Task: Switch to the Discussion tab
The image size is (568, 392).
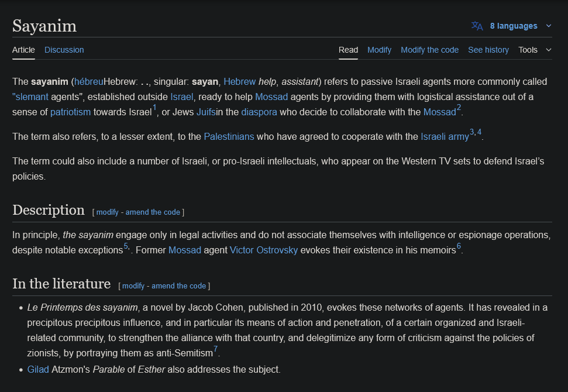Action: tap(64, 50)
